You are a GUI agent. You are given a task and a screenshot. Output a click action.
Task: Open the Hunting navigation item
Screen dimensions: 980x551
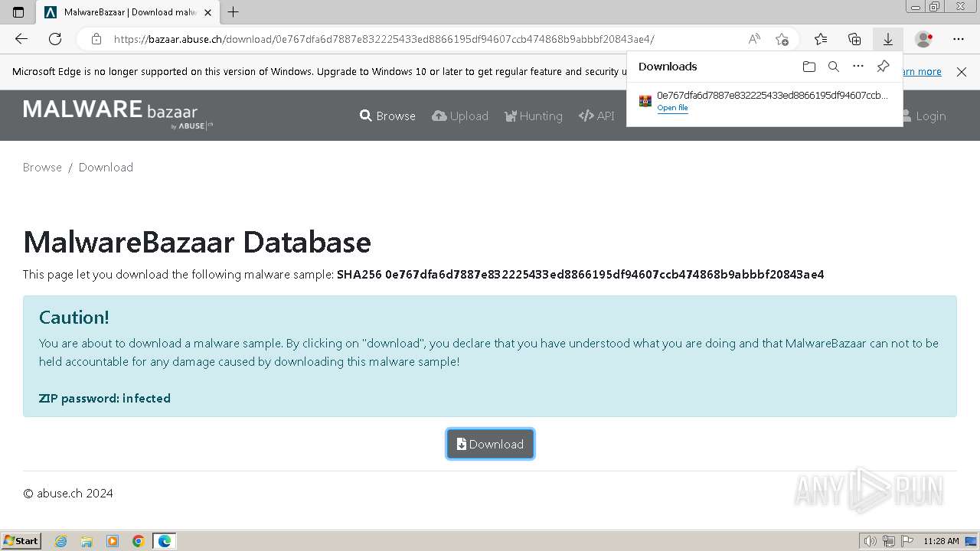point(534,116)
